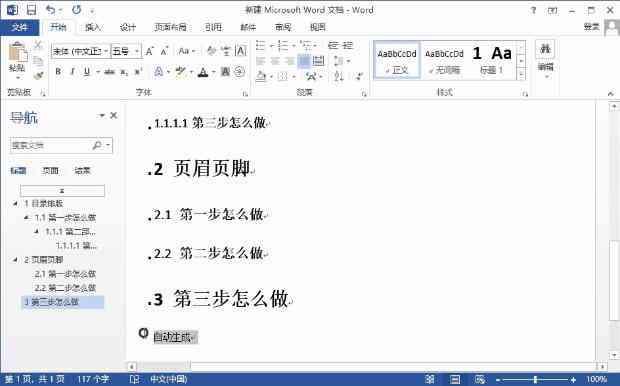Collapse the "2 页眉页脚" heading in navigation

(15, 260)
